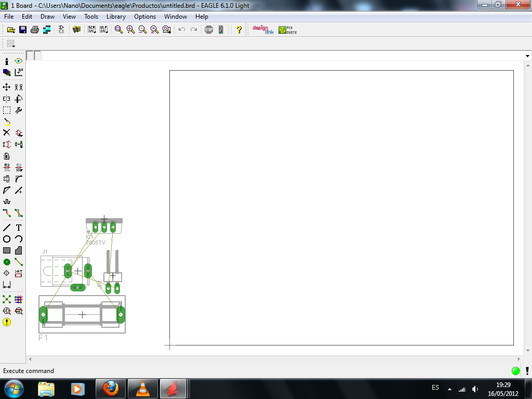Select the Smash tool
This screenshot has width=532, height=399.
pos(6,179)
